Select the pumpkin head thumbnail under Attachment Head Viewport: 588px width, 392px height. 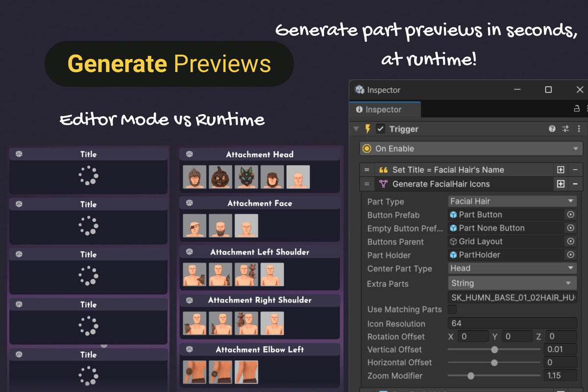click(x=220, y=177)
